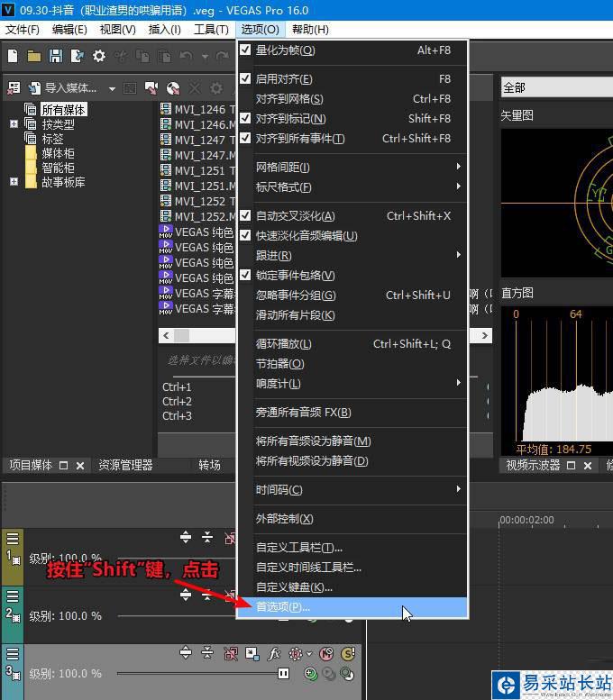Select the 智能柜 folder in tree
Image resolution: width=613 pixels, height=700 pixels.
pos(58,168)
